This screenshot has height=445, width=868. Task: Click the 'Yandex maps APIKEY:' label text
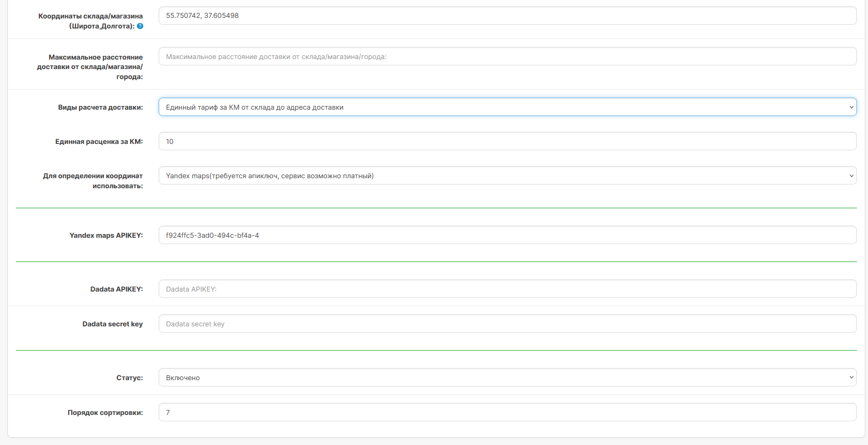[106, 235]
